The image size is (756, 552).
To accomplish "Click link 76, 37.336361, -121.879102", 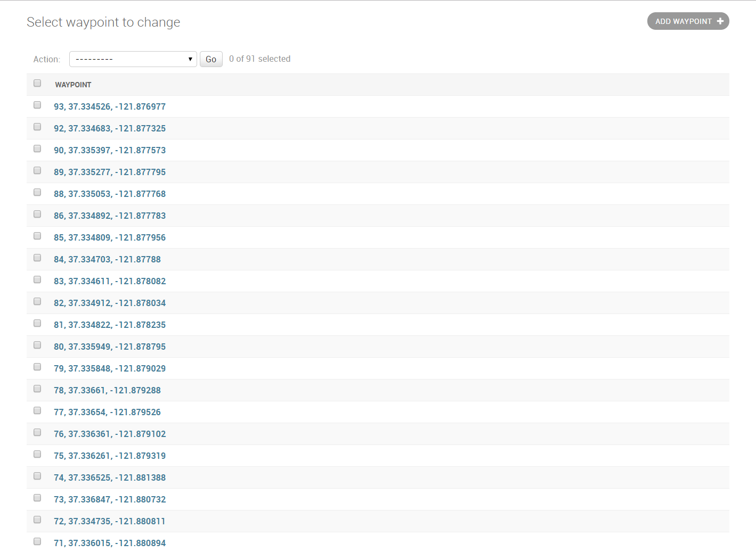I will click(110, 434).
